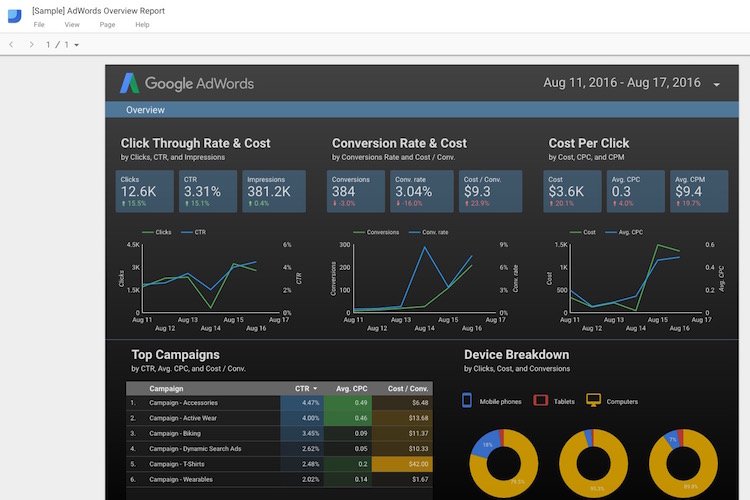Go to next page arrow
Image resolution: width=750 pixels, height=500 pixels.
click(x=32, y=44)
